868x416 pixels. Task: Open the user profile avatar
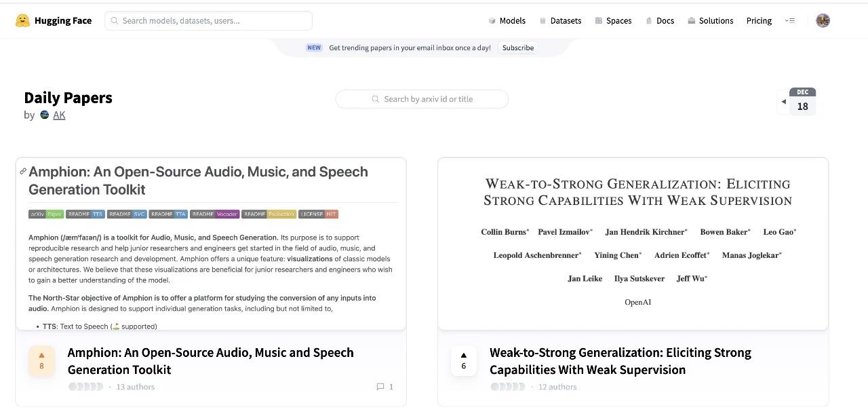tap(823, 20)
